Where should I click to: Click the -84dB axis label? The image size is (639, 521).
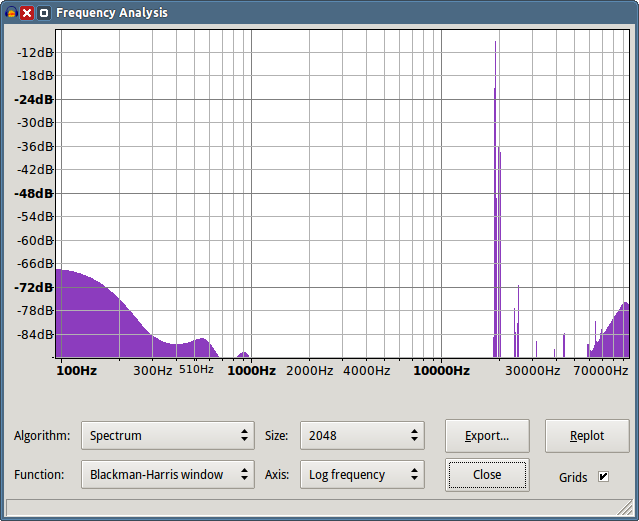[35, 335]
